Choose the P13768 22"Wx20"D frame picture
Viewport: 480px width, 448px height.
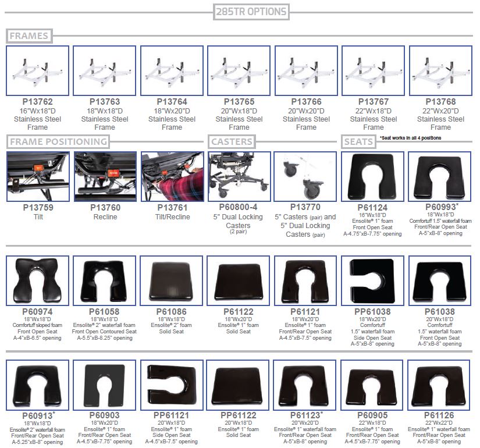(x=440, y=71)
